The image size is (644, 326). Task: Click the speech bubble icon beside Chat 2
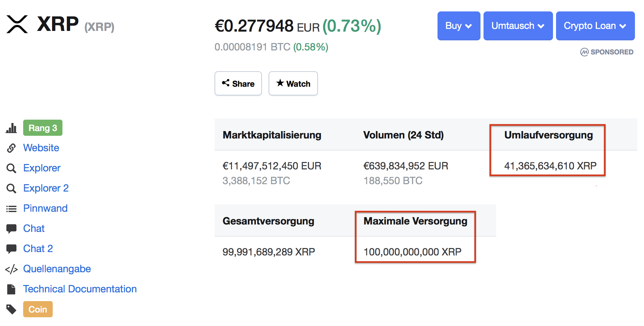tap(11, 249)
